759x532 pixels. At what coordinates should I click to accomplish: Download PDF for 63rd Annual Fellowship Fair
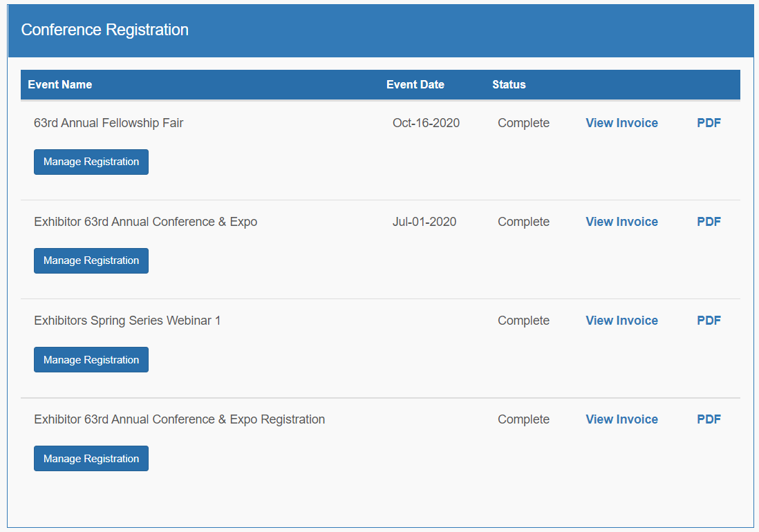(x=709, y=123)
